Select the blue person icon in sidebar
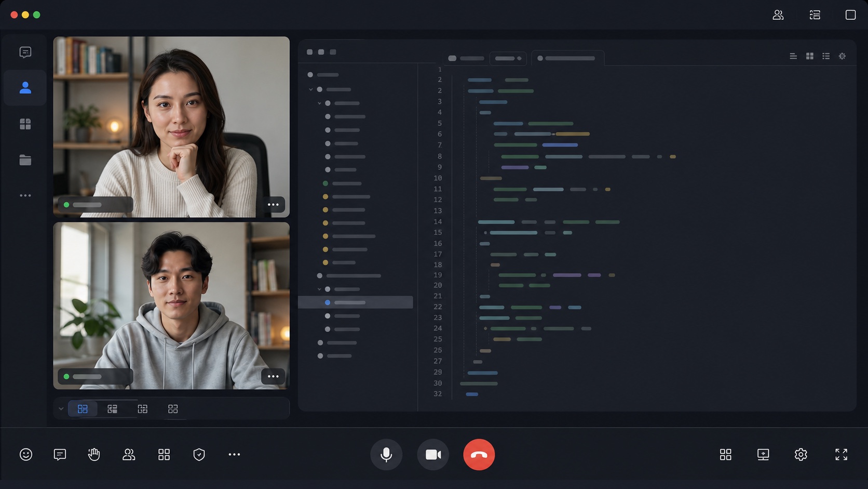The height and width of the screenshot is (489, 868). [x=25, y=88]
